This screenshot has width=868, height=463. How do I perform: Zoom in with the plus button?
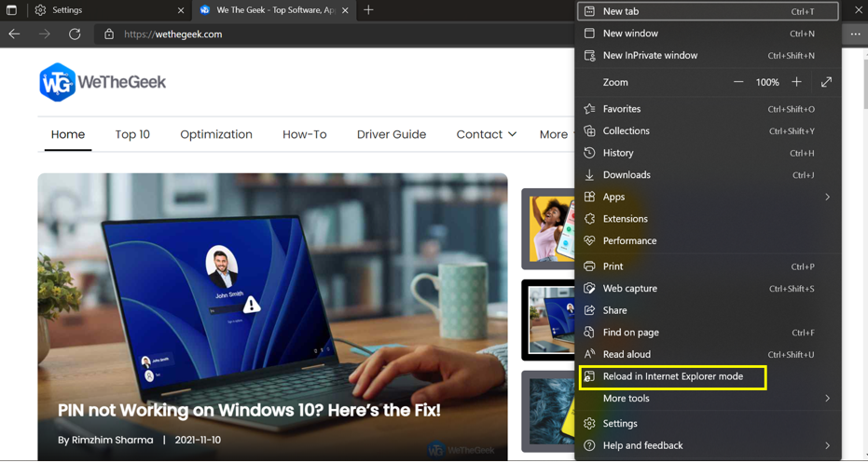(x=796, y=82)
